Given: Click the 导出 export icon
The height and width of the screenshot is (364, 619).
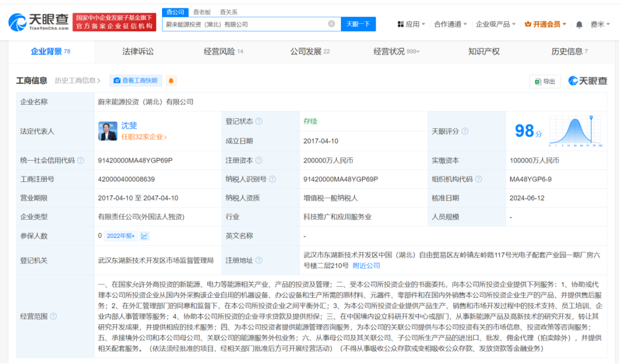Looking at the screenshot, I should pos(538,81).
